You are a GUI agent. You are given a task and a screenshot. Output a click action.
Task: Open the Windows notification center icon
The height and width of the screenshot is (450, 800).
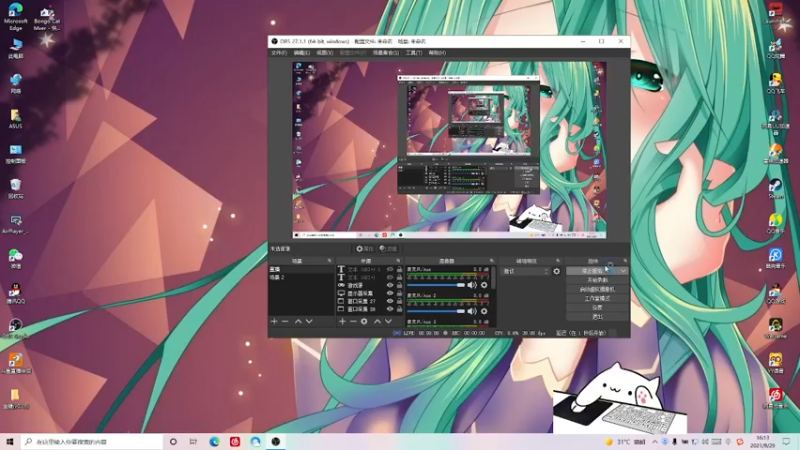[x=786, y=441]
